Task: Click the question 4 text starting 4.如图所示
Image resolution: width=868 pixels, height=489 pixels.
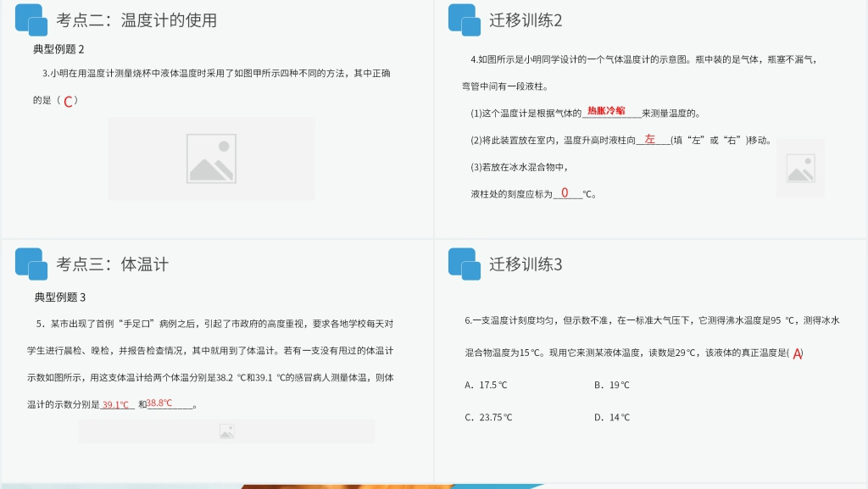Action: (x=644, y=59)
